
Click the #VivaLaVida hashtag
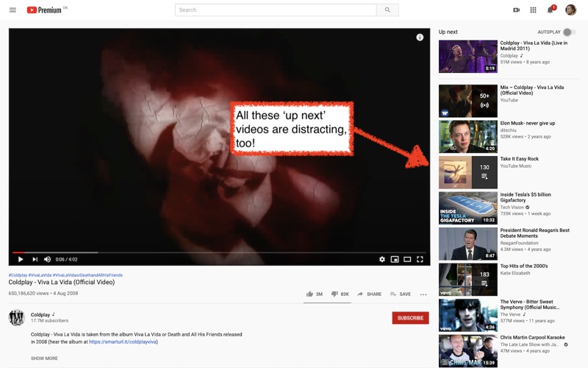40,275
